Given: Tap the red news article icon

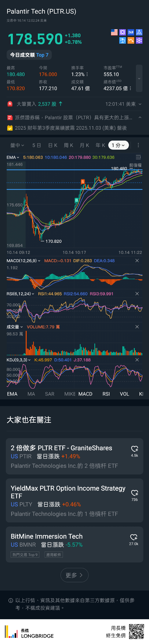Looking at the screenshot, I should tap(10, 117).
